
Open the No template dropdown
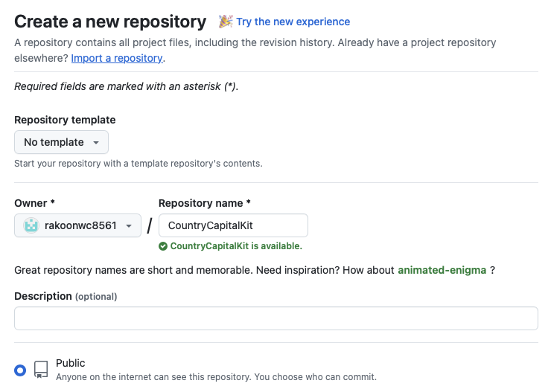click(62, 142)
